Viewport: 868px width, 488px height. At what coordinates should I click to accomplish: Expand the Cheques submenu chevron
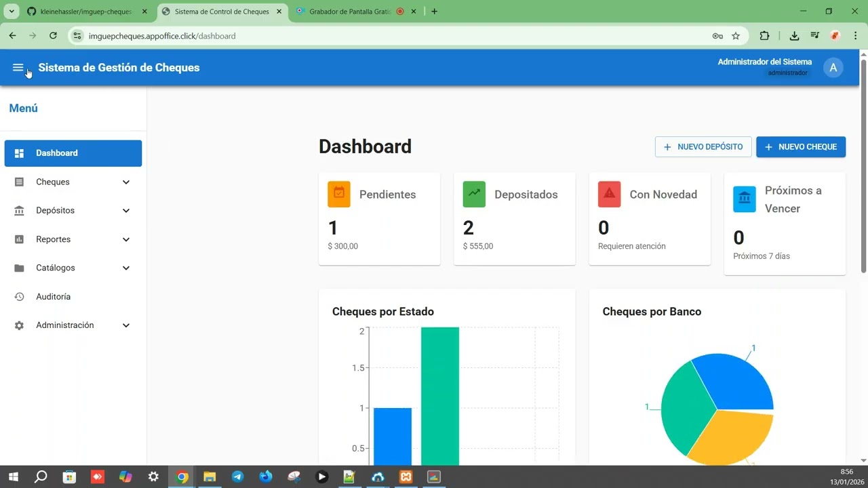coord(126,182)
